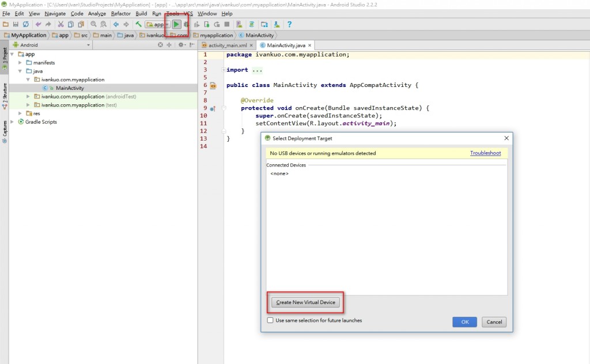Click the Debug bug icon
Viewport: 590px width, 364px height.
coord(186,24)
